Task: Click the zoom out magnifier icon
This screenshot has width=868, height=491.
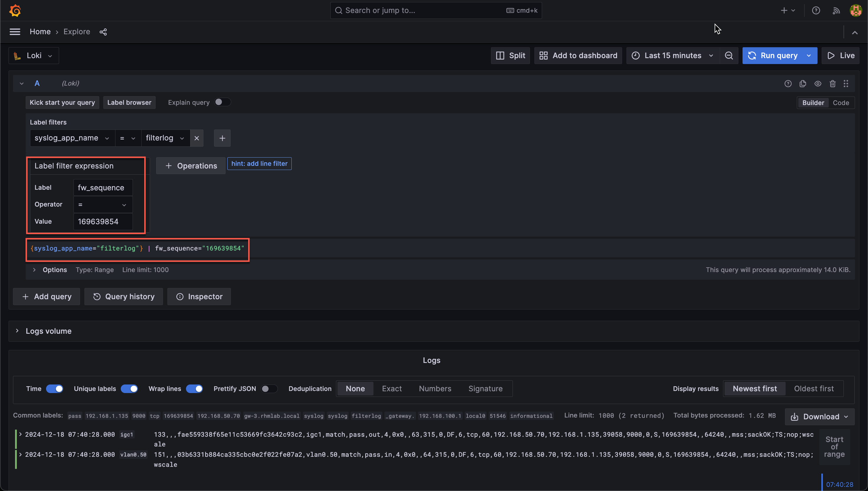Action: (x=729, y=55)
